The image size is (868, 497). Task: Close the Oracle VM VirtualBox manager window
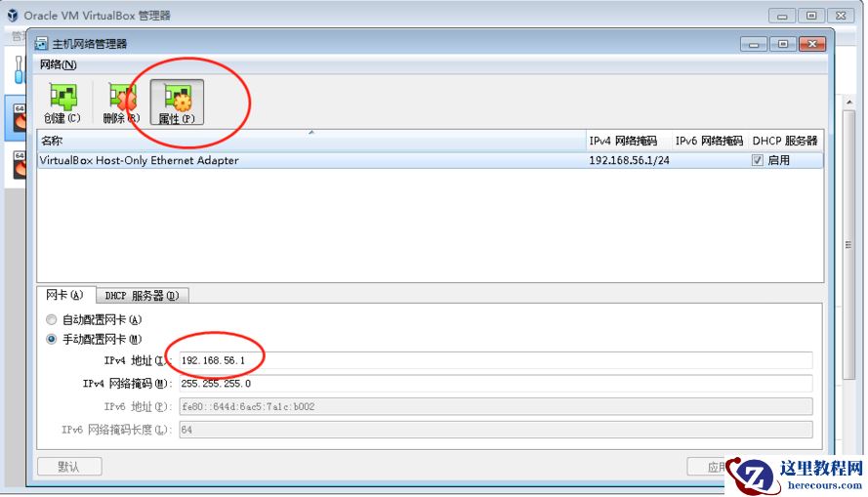point(841,16)
